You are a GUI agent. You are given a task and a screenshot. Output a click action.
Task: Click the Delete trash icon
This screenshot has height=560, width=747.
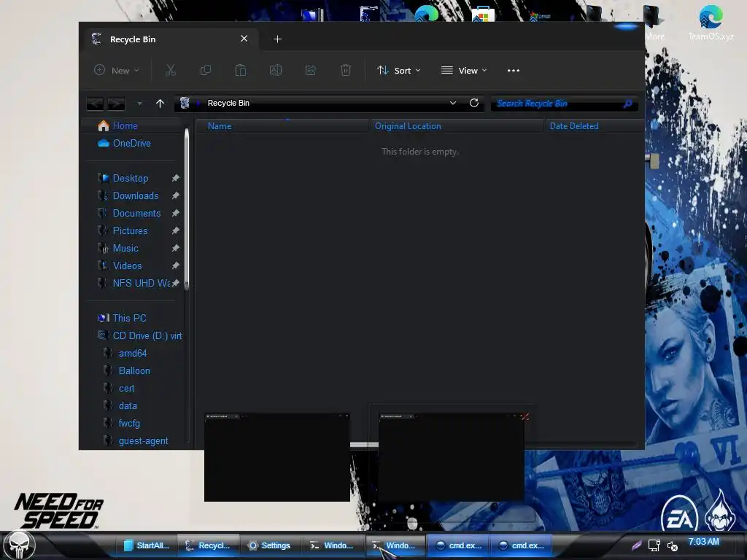(346, 71)
